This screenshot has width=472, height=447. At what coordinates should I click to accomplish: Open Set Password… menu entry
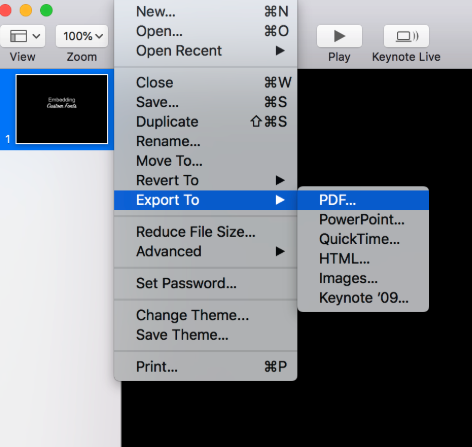[205, 283]
